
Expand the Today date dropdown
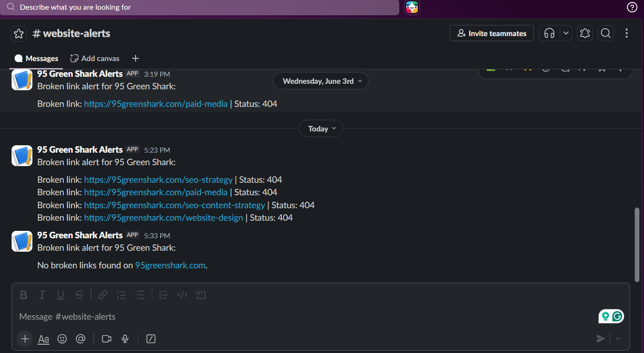pos(321,129)
